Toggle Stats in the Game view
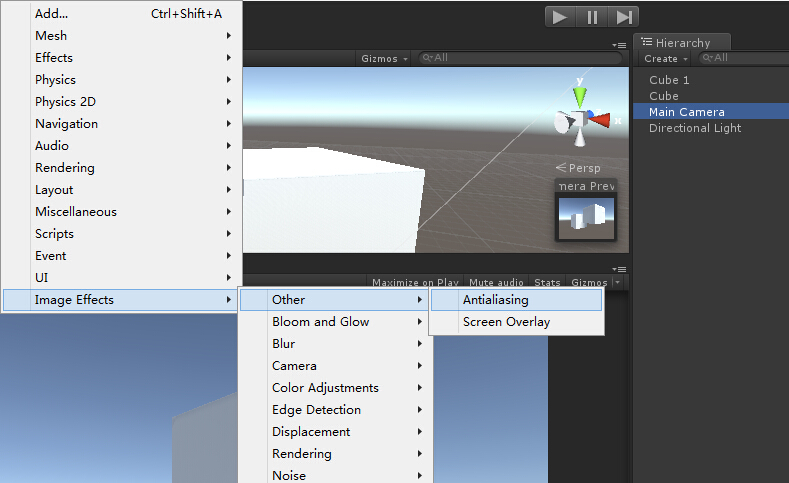The height and width of the screenshot is (483, 789). (547, 282)
